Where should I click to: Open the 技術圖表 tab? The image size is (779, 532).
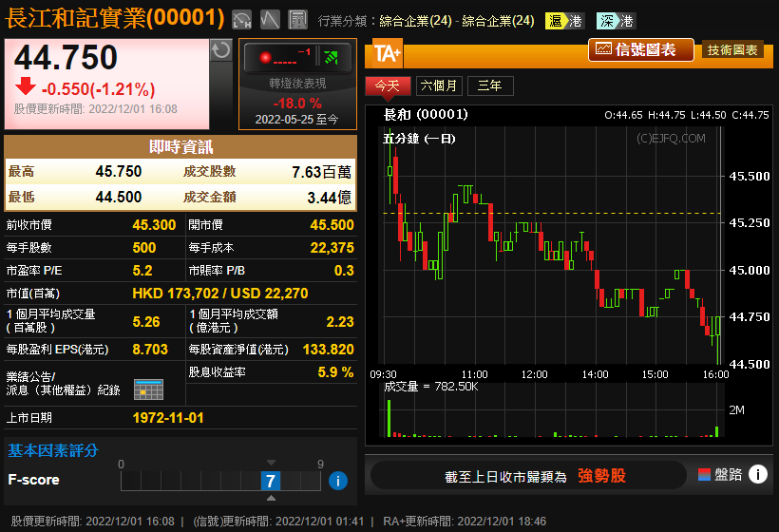pos(732,49)
